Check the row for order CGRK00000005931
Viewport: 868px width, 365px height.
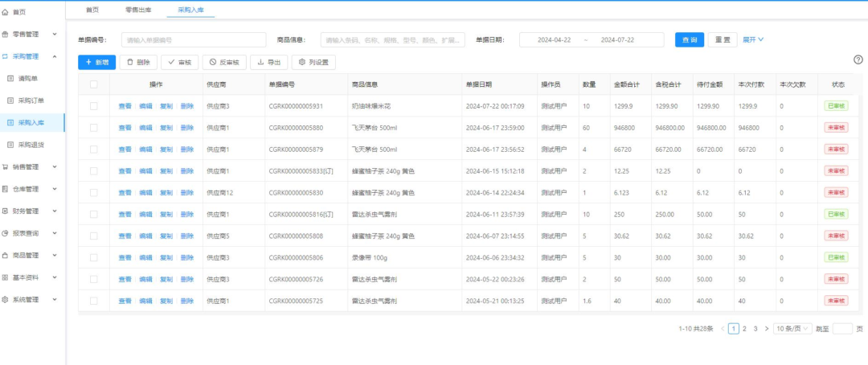94,106
